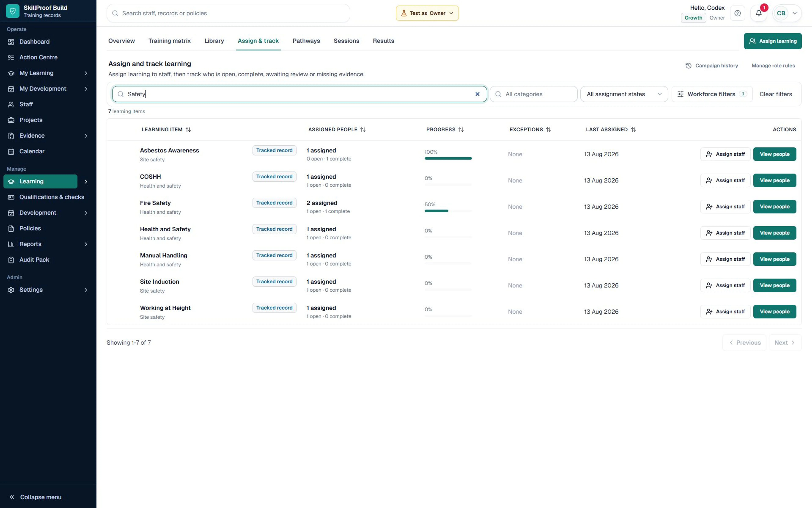Switch to the Overview tab
This screenshot has height=508, width=812.
pos(121,41)
